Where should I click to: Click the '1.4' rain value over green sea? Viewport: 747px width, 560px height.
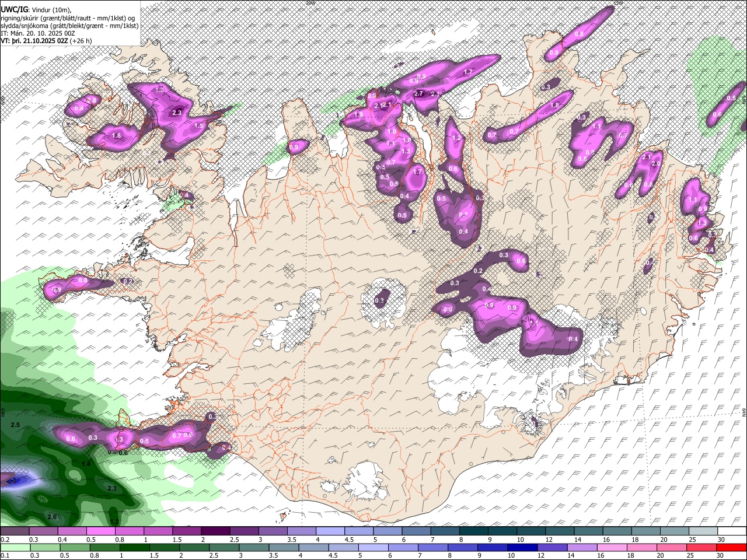[86, 464]
